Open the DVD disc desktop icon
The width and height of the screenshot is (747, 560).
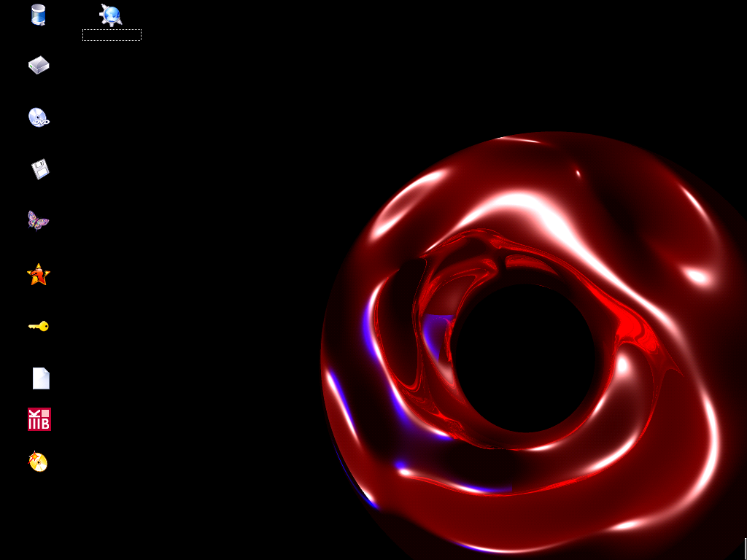point(39,117)
